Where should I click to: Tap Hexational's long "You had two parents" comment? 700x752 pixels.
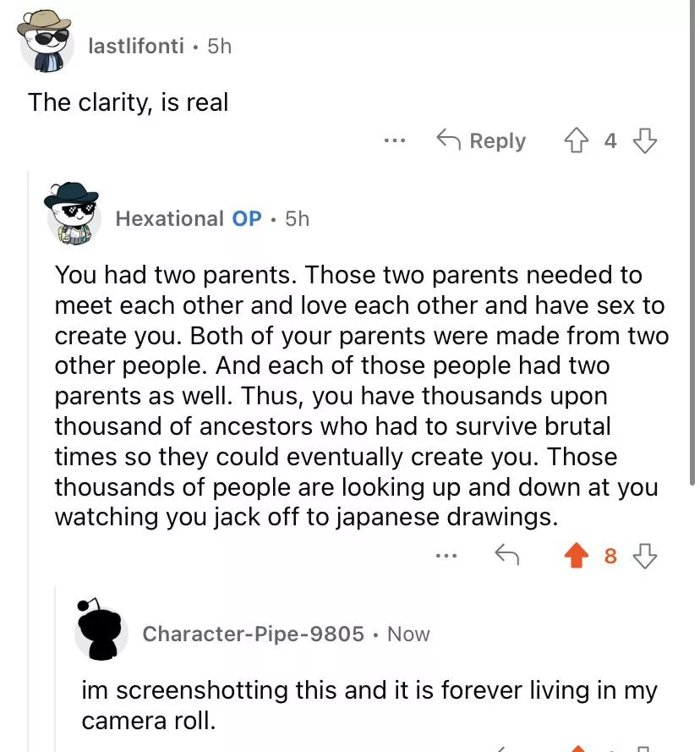click(355, 395)
